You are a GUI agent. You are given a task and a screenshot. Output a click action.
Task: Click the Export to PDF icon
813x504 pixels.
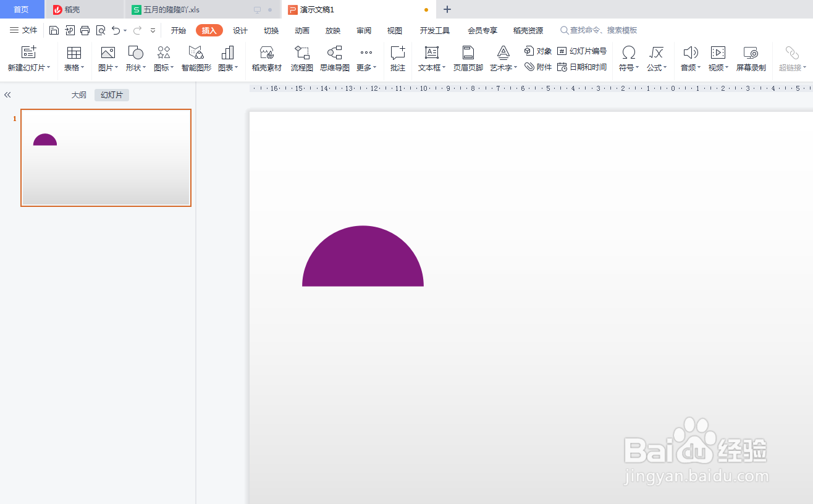[70, 30]
